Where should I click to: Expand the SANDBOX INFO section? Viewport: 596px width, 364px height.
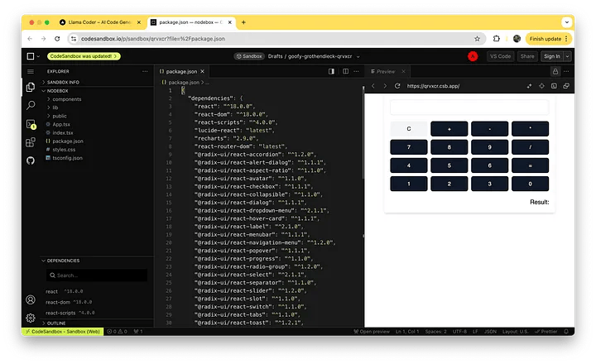pos(63,83)
